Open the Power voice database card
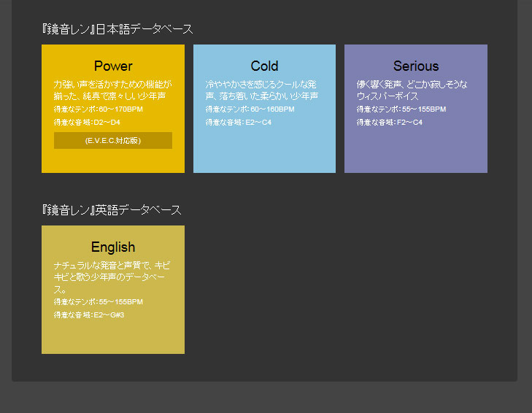This screenshot has height=413, width=532. click(113, 109)
